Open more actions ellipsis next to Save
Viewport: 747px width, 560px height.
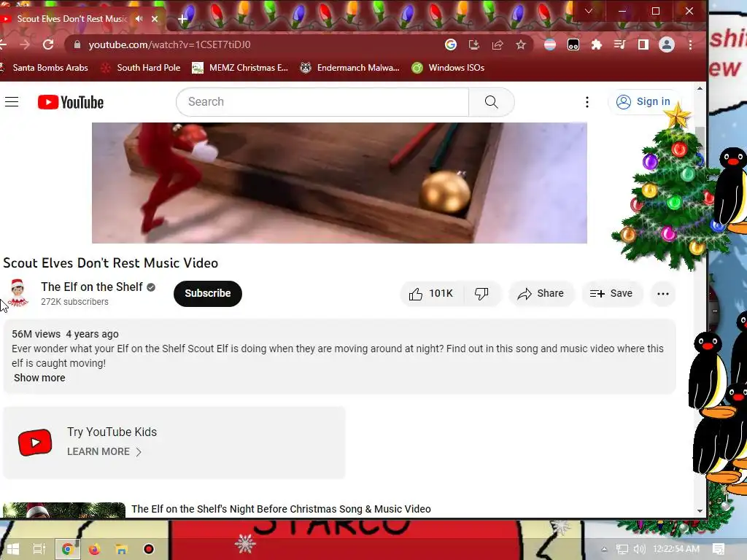pyautogui.click(x=662, y=293)
